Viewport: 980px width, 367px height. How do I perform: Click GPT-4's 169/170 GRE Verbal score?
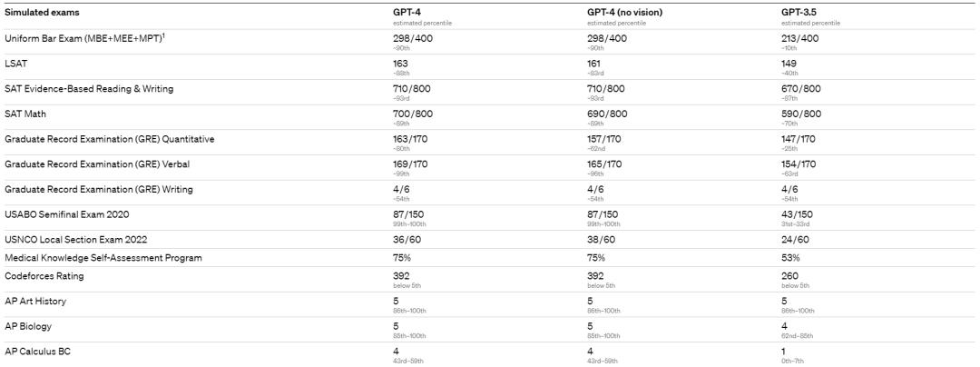410,164
